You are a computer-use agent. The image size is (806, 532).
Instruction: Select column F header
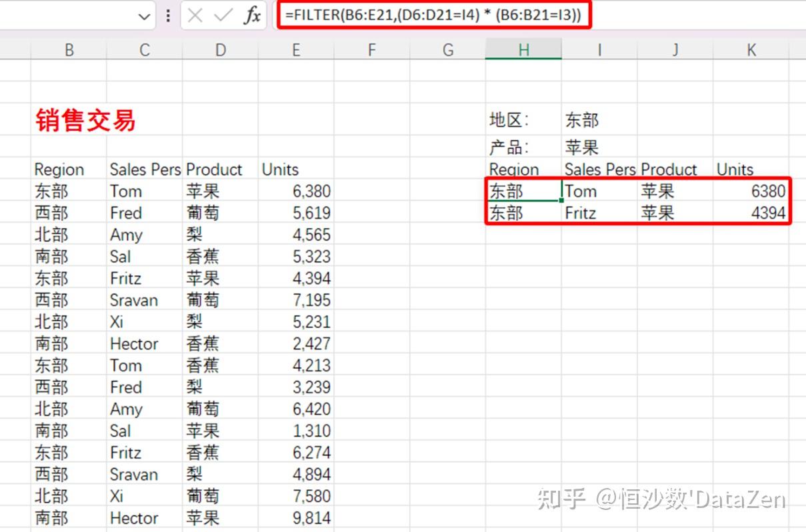(371, 50)
